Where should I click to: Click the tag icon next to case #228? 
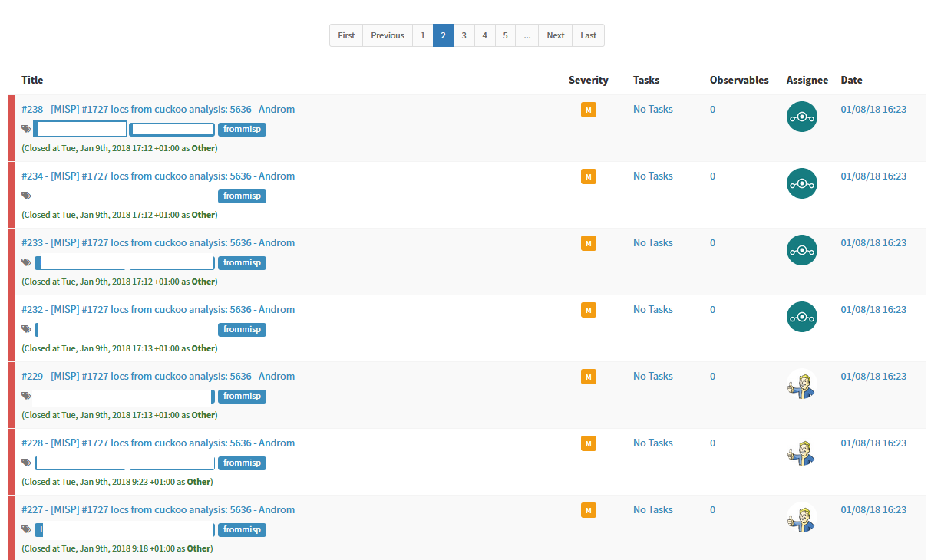coord(26,462)
